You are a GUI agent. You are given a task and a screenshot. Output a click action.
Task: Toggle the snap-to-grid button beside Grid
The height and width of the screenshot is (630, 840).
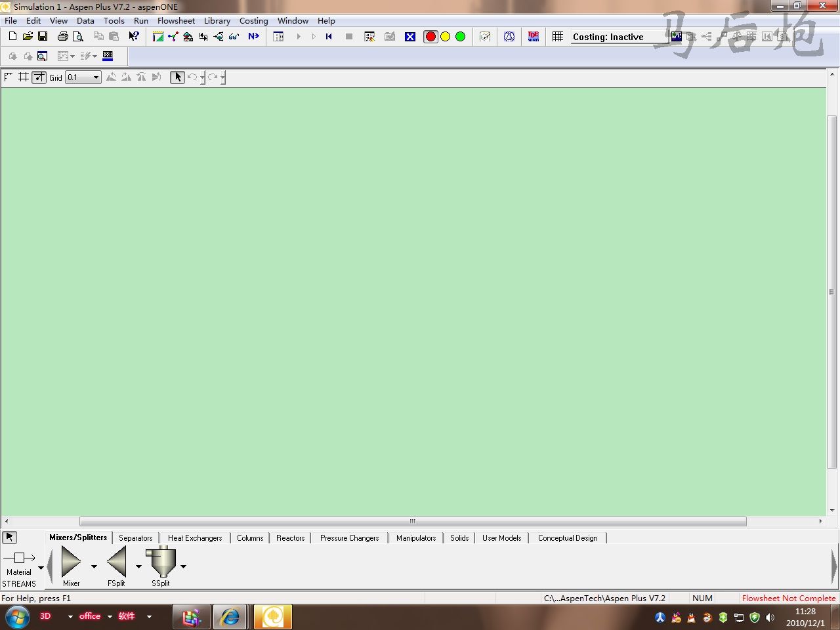(39, 77)
